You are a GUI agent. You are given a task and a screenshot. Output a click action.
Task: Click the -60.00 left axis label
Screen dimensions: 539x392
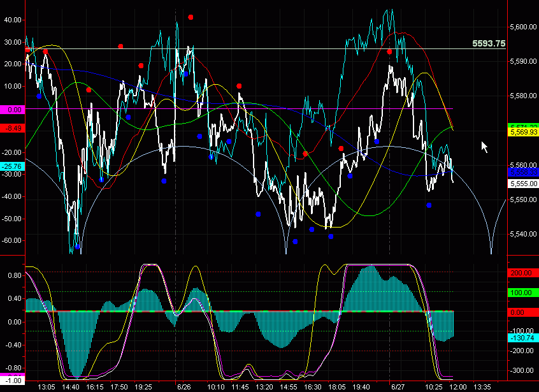point(11,240)
